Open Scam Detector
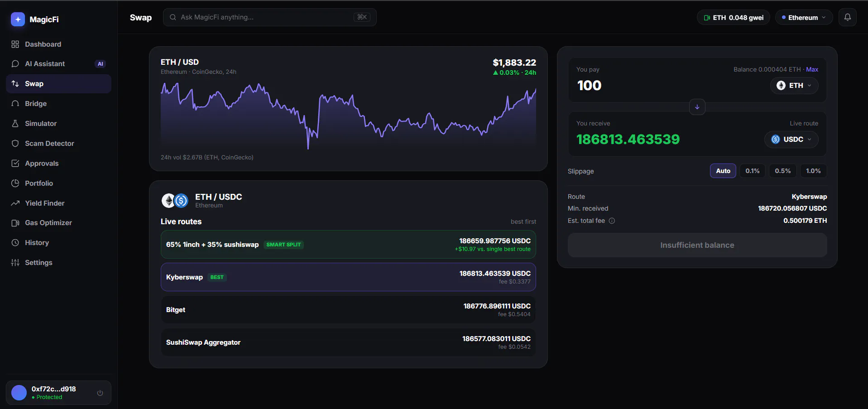The width and height of the screenshot is (868, 409). 58,144
